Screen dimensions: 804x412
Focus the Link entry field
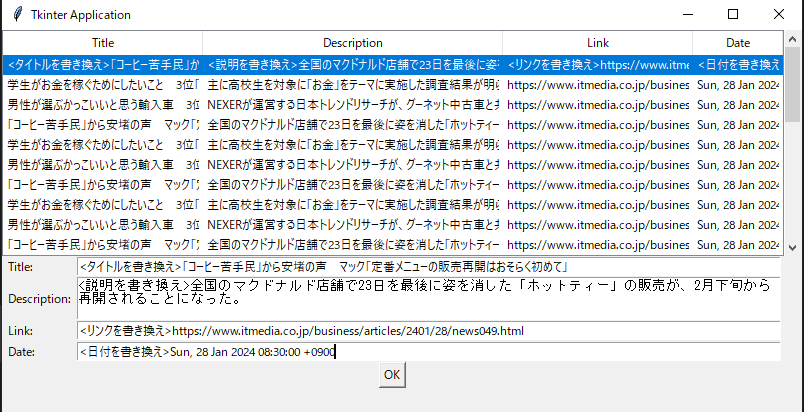click(428, 331)
